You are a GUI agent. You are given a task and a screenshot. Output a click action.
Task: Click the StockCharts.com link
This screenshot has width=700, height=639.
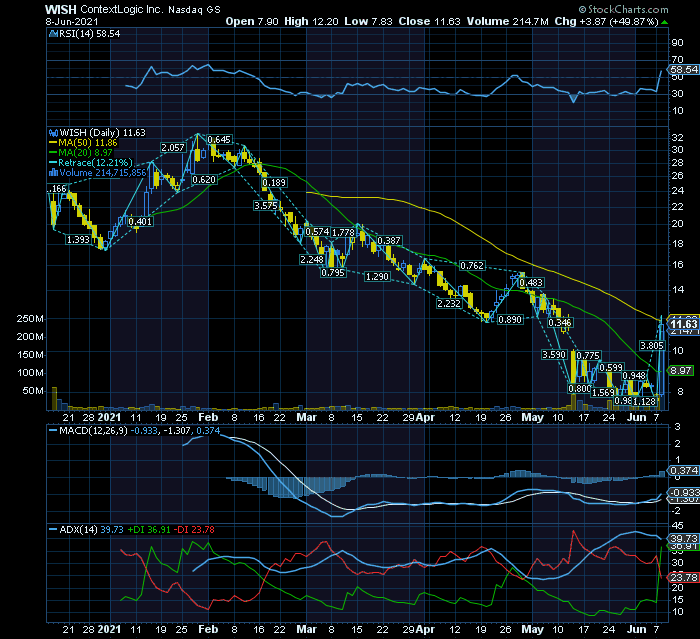coord(624,9)
